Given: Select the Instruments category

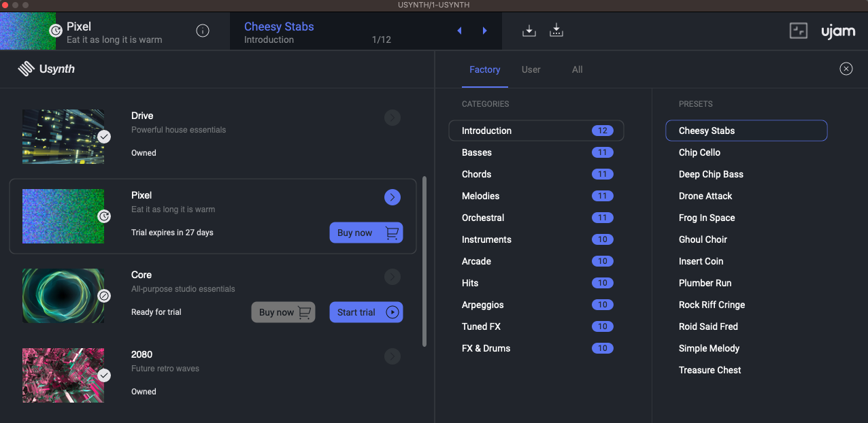Looking at the screenshot, I should (536, 239).
